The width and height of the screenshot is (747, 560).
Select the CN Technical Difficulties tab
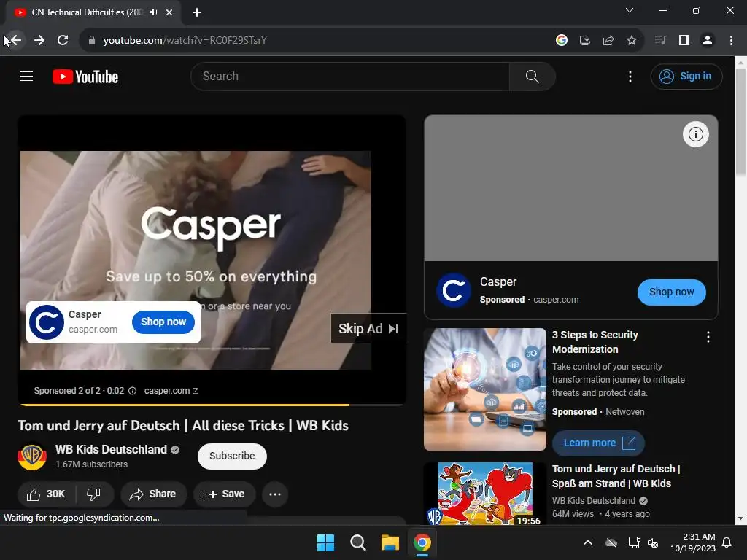(x=87, y=12)
